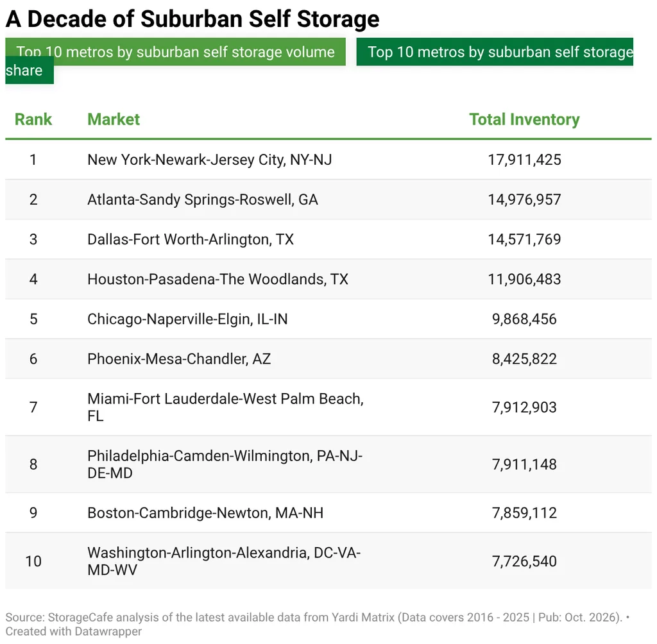Select rank number 10 cell

pos(33,561)
